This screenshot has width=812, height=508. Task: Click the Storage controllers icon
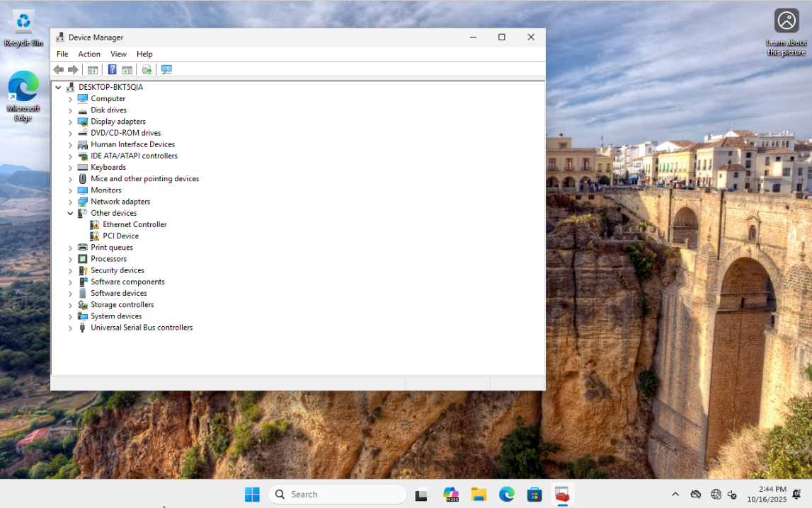pos(82,305)
